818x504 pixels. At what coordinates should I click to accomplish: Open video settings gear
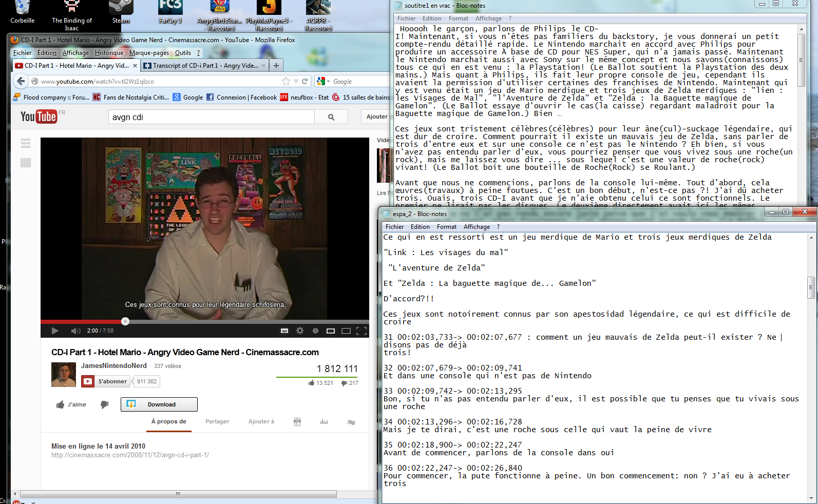point(300,331)
